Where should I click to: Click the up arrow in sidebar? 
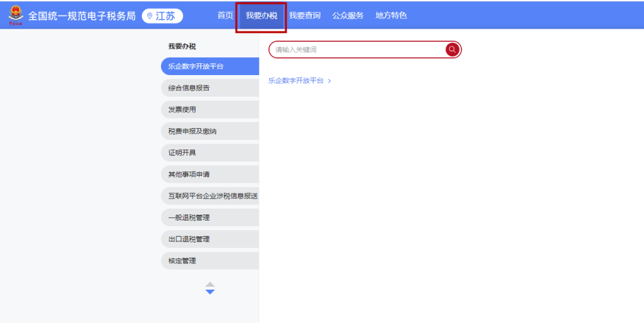(210, 284)
